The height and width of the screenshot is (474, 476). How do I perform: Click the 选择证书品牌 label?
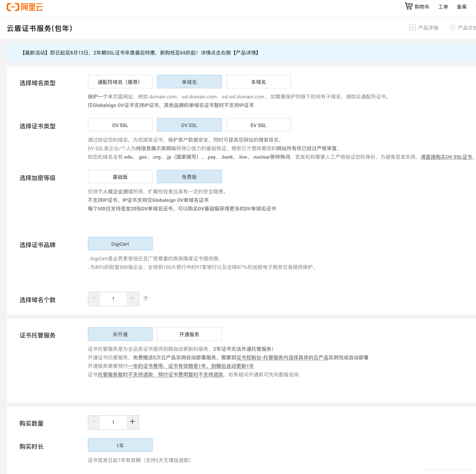[x=37, y=245]
